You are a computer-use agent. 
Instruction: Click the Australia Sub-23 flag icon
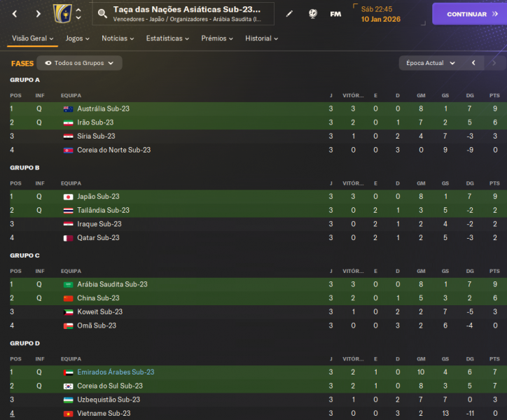click(68, 108)
